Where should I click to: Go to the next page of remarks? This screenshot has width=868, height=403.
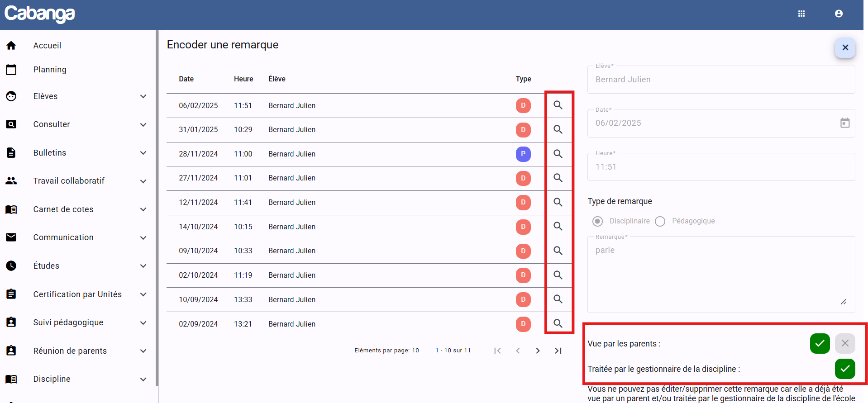click(538, 351)
